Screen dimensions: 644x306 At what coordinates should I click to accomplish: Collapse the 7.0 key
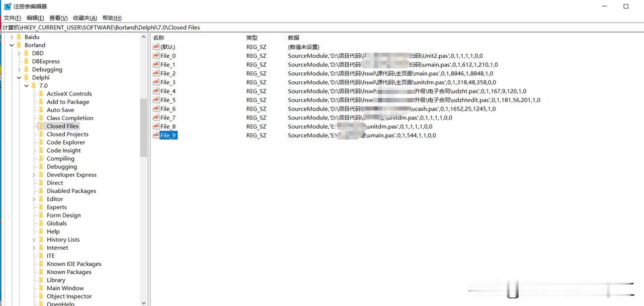click(26, 85)
